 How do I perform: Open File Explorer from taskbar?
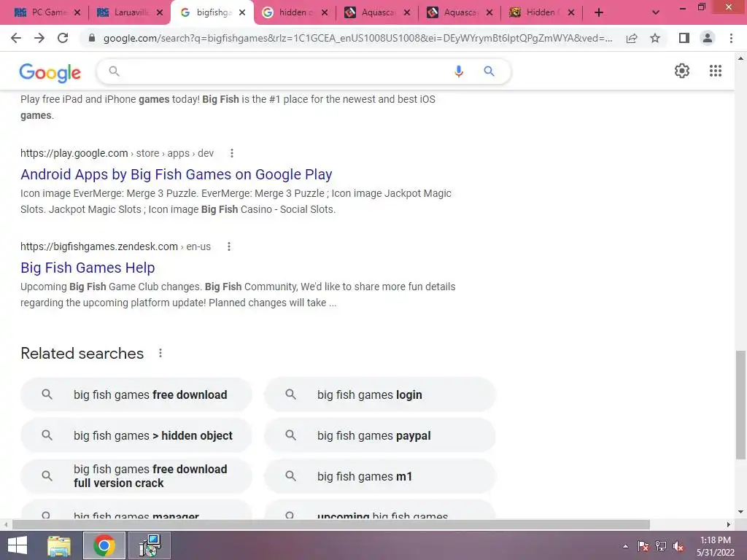click(59, 545)
